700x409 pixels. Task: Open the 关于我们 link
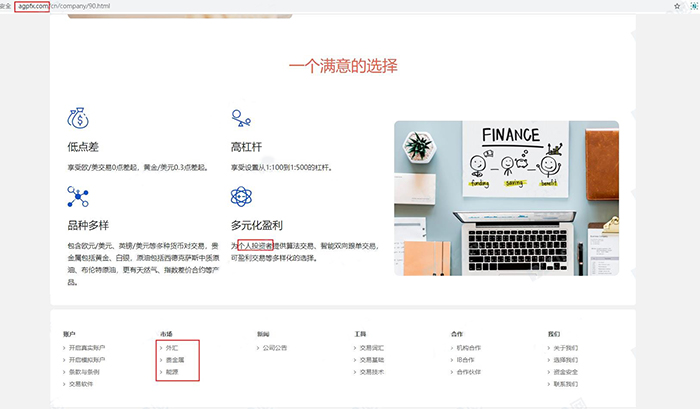coord(566,348)
